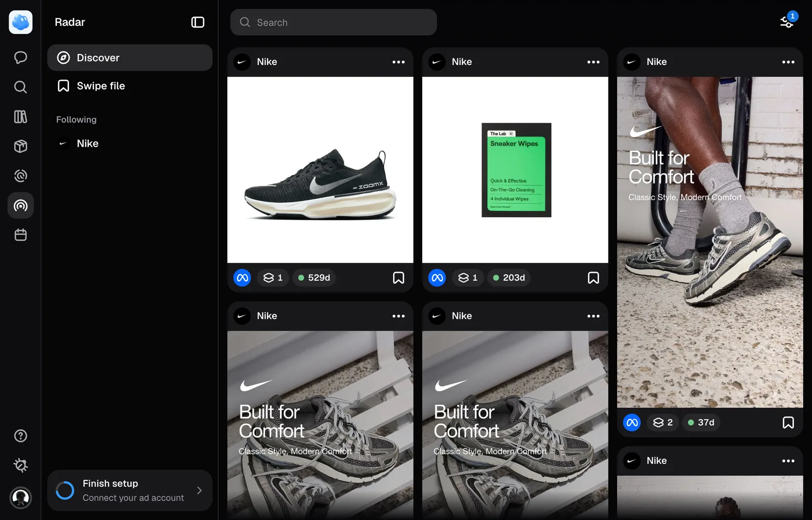Click Nike brand name on 37d card header
812x520 pixels.
(x=657, y=62)
